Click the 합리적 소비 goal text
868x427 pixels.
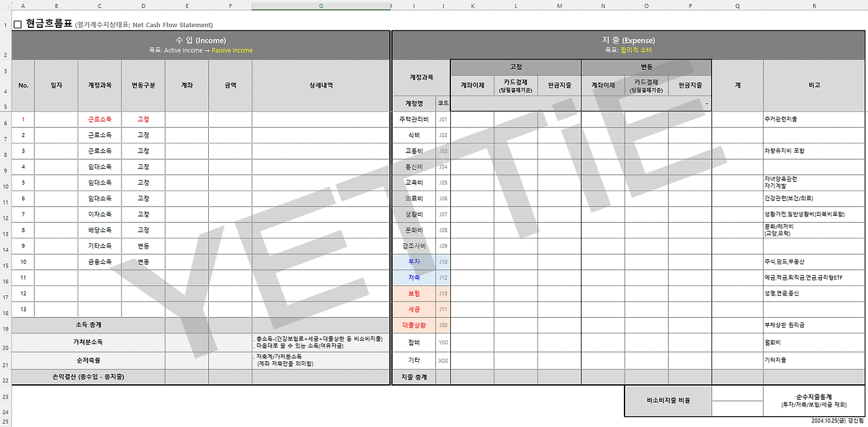[x=636, y=50]
